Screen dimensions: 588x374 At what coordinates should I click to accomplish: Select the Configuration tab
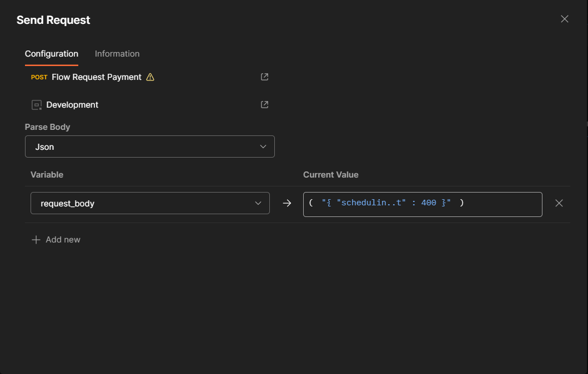[51, 54]
